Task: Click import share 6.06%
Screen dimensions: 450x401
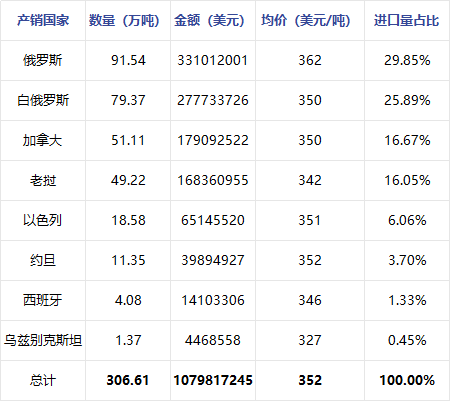Action: pos(407,220)
